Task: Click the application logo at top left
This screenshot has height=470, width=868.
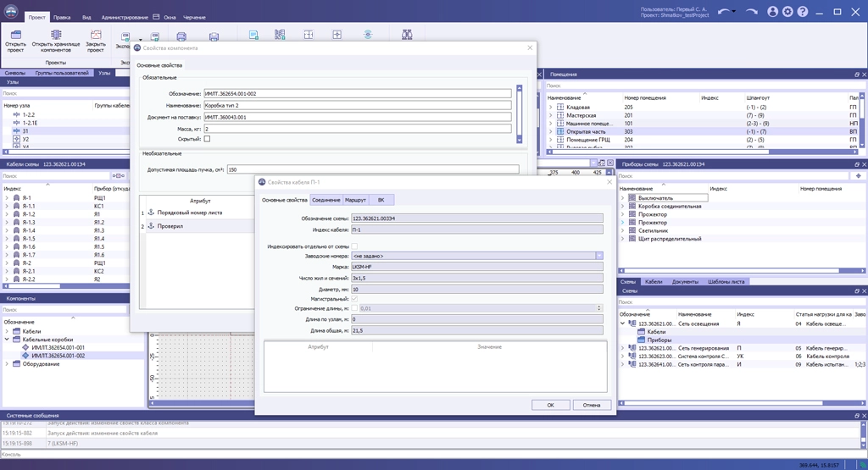Action: [10, 11]
